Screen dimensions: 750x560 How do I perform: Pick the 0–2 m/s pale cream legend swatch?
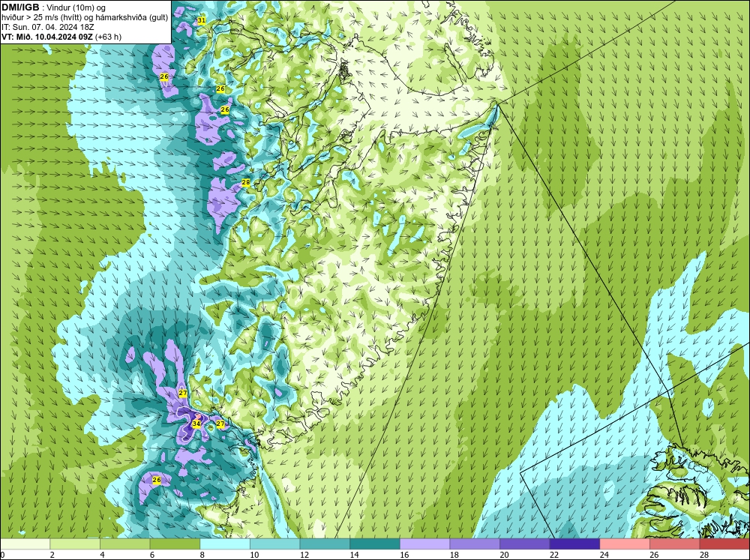coord(25,544)
